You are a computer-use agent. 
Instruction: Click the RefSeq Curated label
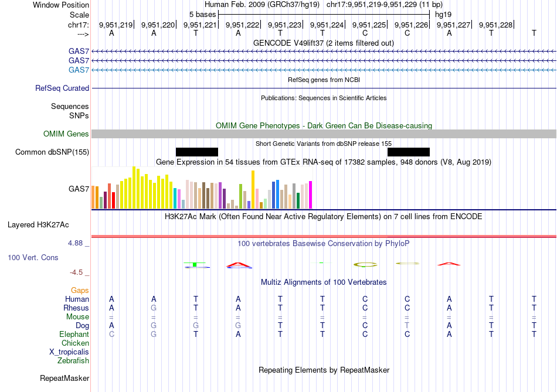click(x=62, y=88)
